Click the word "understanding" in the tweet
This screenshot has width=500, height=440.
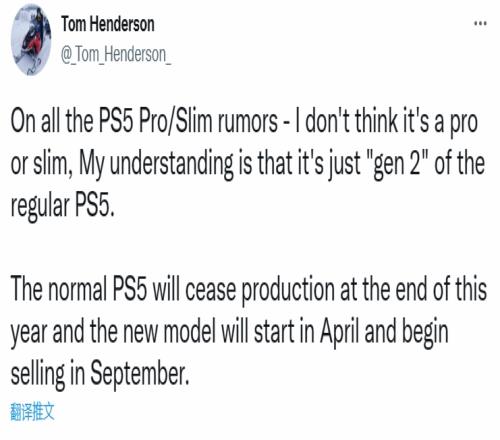171,166
